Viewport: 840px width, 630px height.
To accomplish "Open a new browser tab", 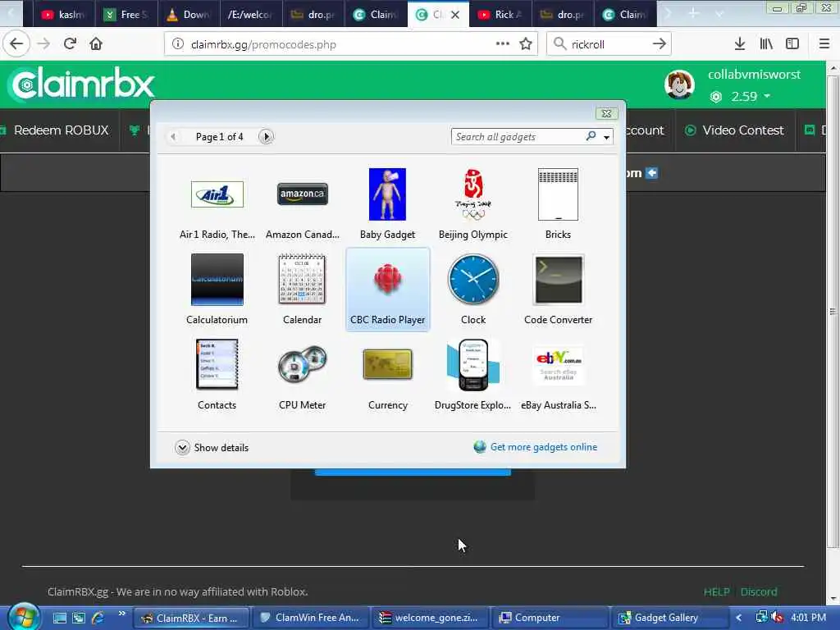I will tap(693, 13).
